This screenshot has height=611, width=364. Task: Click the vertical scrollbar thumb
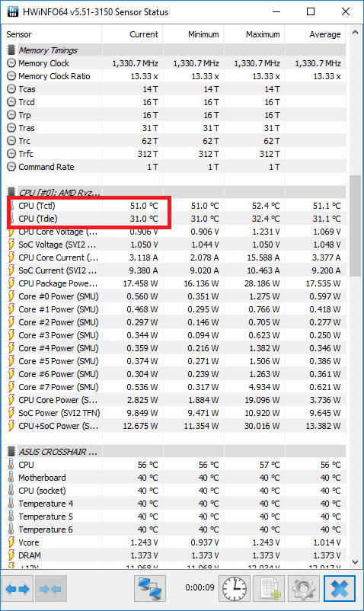pos(355,226)
